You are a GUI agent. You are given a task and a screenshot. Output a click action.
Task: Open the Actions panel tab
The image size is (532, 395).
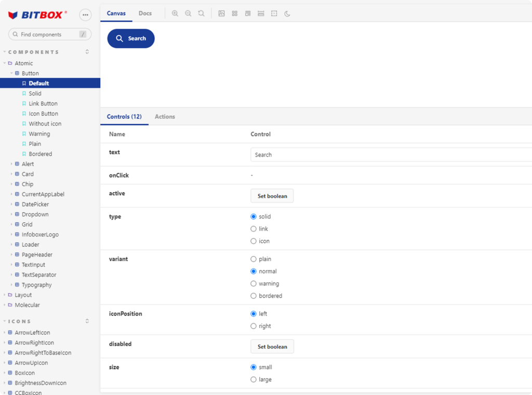coord(165,117)
